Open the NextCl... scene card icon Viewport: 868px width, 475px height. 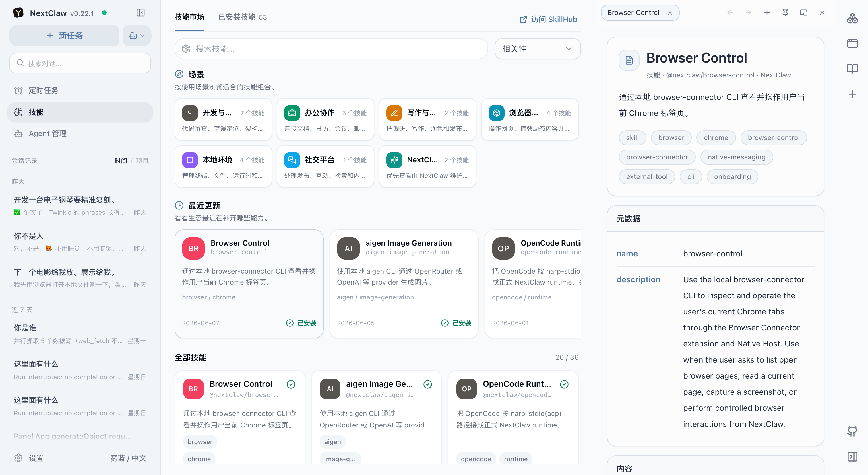(x=394, y=160)
